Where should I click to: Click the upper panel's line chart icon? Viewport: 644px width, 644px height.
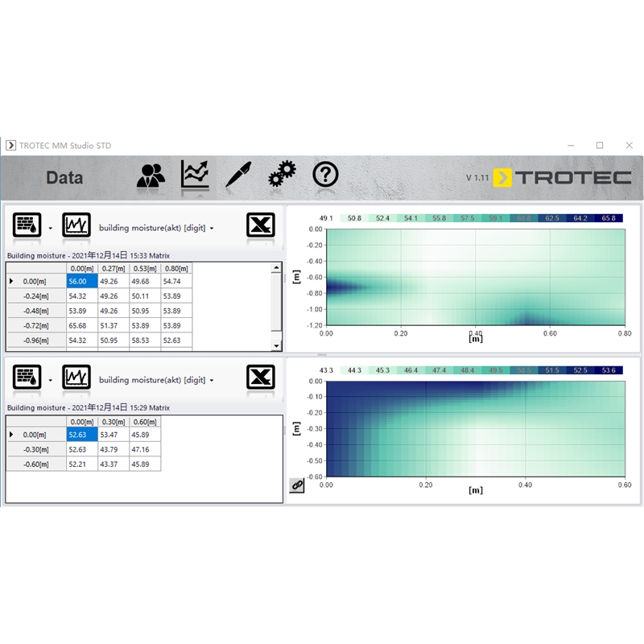[x=76, y=226]
